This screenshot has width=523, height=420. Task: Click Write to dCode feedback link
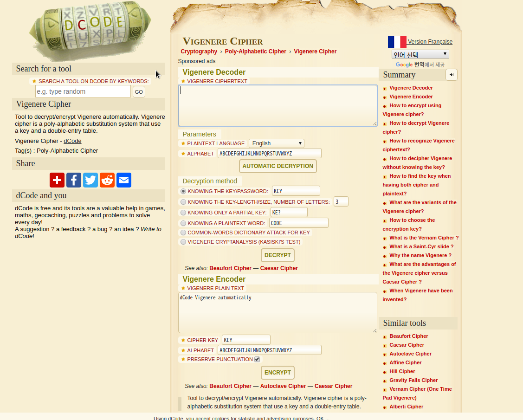88,233
